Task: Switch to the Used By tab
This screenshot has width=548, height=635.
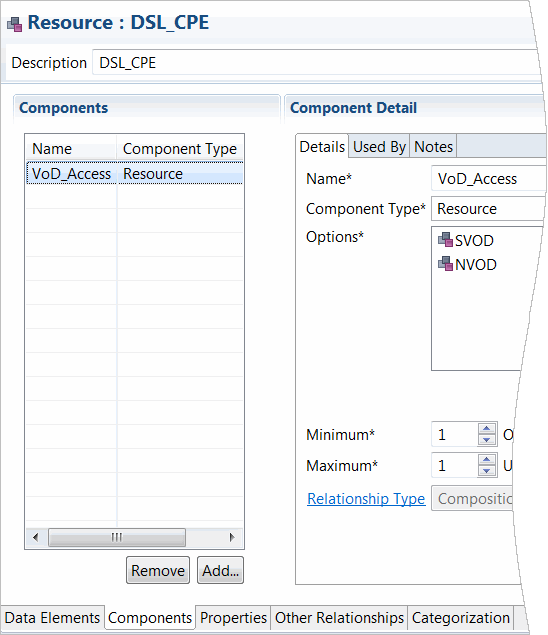Action: point(379,146)
